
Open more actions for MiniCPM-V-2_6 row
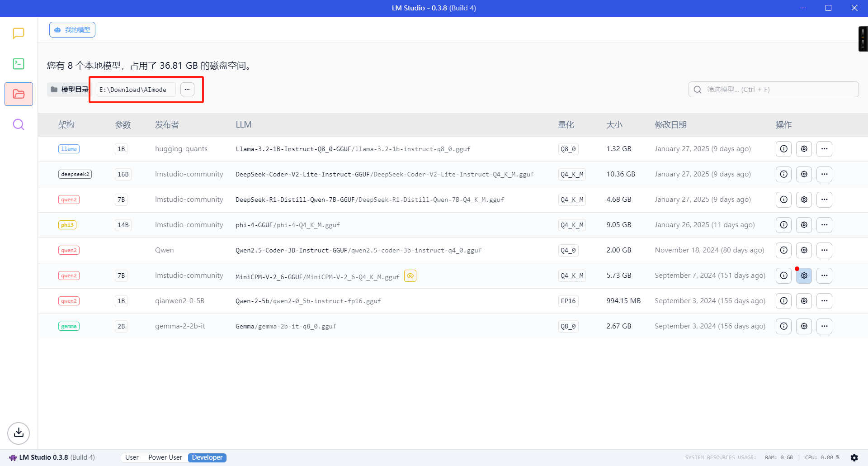click(x=824, y=276)
